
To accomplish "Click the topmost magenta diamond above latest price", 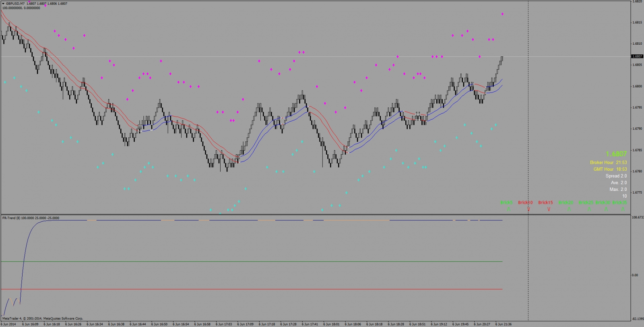I will click(x=502, y=14).
